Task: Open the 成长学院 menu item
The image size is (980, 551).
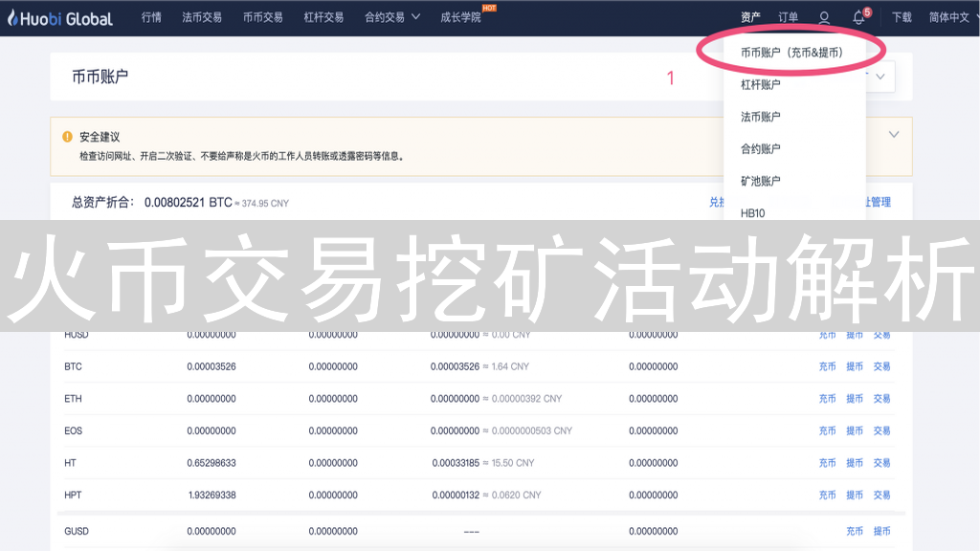Action: pos(460,17)
